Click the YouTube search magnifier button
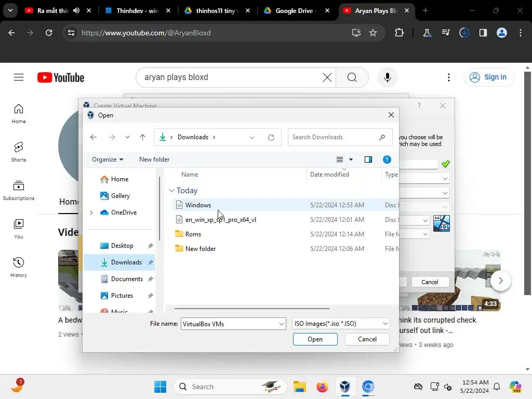 click(352, 77)
